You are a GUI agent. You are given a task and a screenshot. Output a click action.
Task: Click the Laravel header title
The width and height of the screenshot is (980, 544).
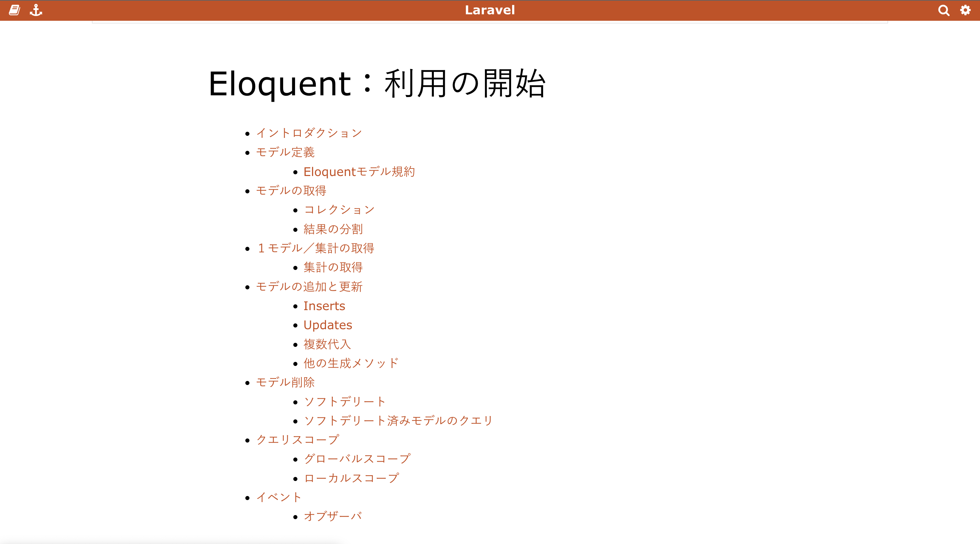coord(490,10)
